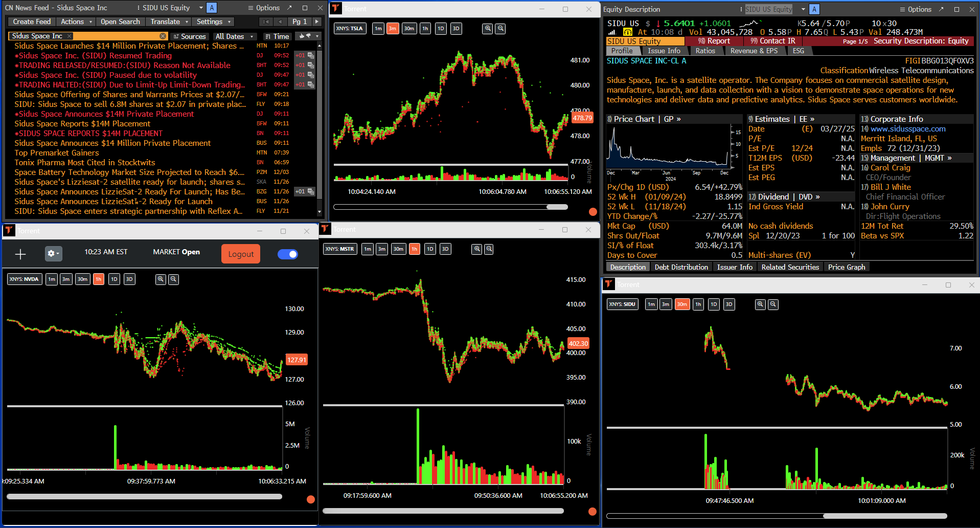Open Options menu in Equity Description window
This screenshot has width=980, height=528.
(x=916, y=9)
